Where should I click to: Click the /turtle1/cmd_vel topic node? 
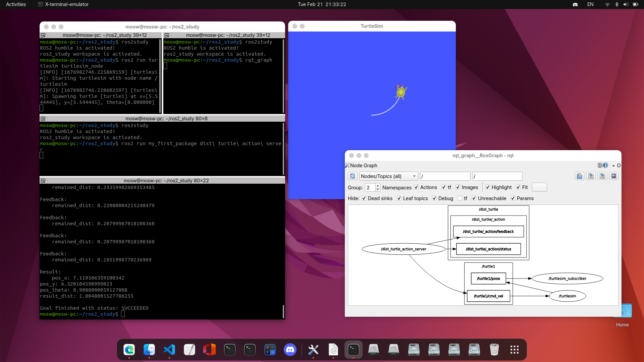pos(488,296)
